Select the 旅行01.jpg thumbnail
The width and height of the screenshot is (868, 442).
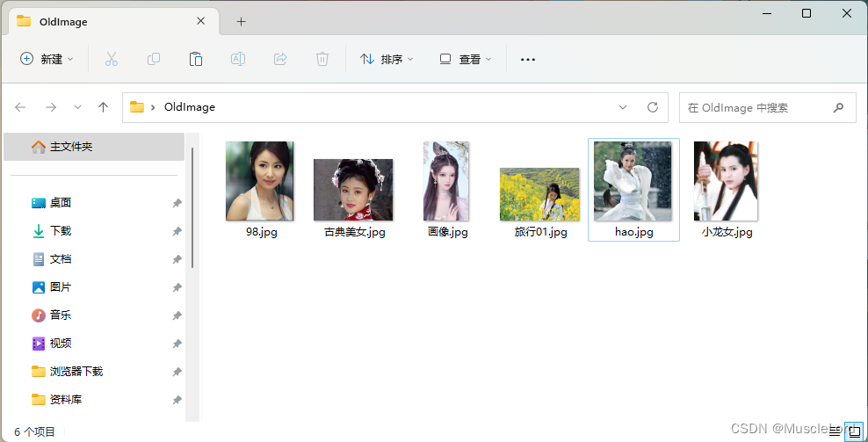point(539,194)
